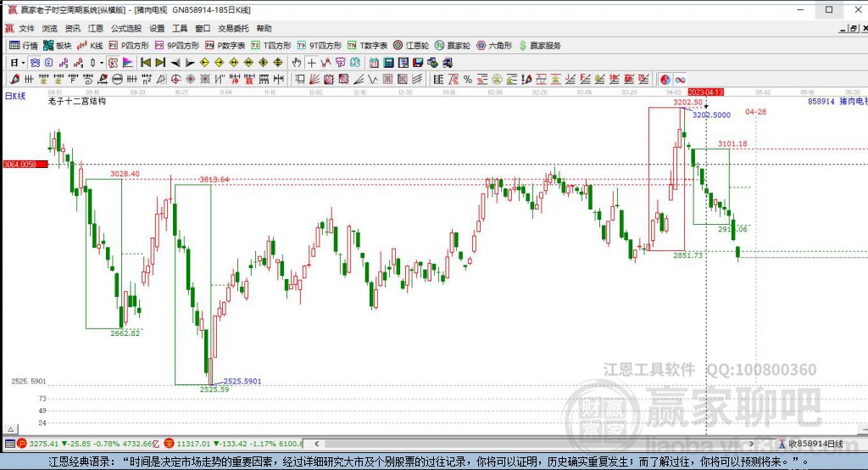Open the 江恩 menu
This screenshot has height=470, width=868.
tap(95, 28)
